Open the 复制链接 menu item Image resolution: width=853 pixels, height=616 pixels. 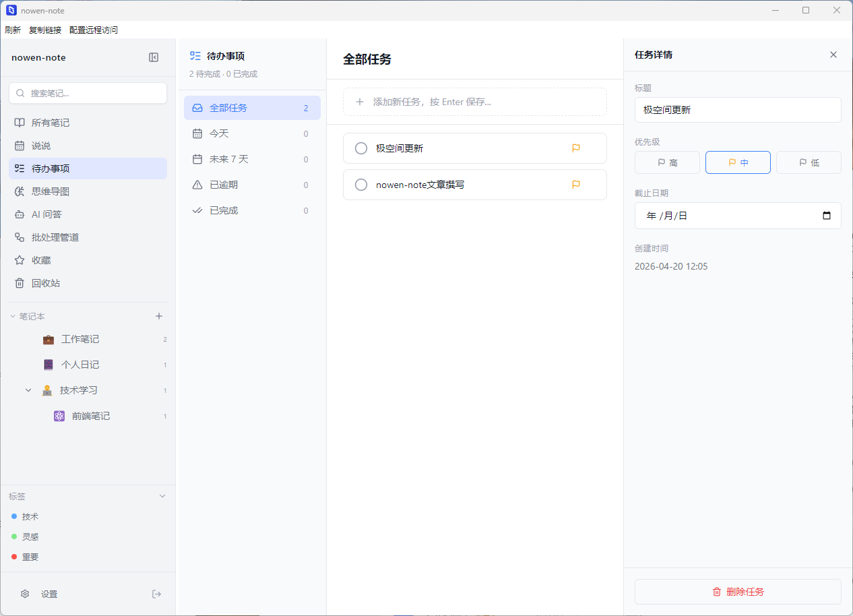pyautogui.click(x=45, y=30)
